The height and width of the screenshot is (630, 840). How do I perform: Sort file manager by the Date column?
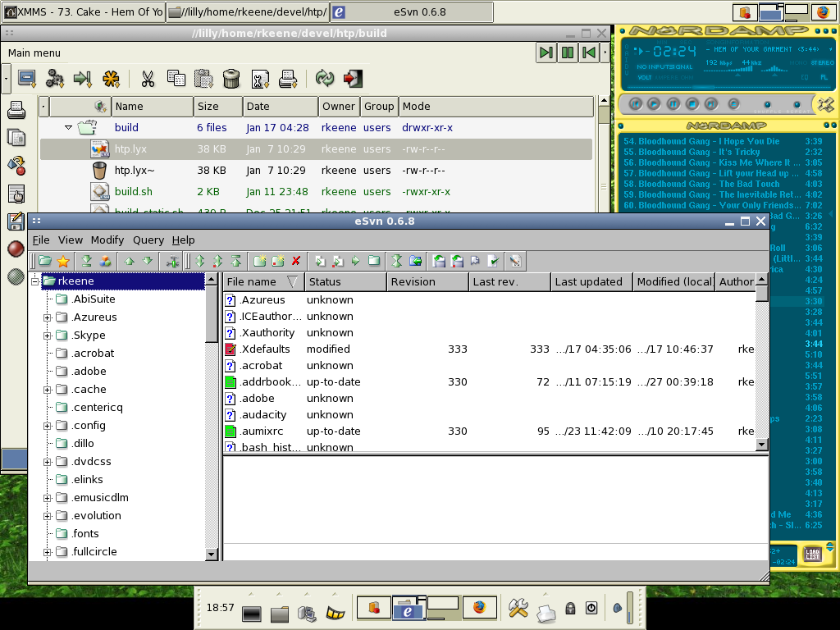tap(281, 106)
